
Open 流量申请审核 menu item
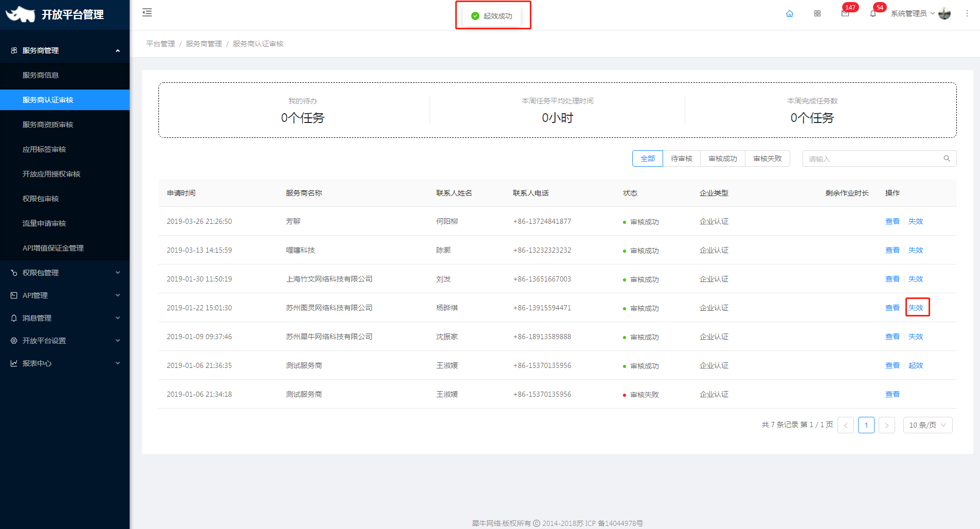click(x=65, y=223)
